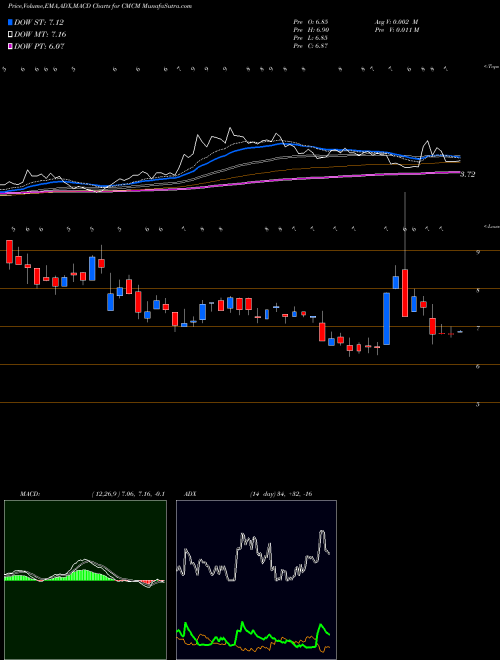Click the white DOW MT legend swatch
500x660 pixels.
tap(11, 35)
